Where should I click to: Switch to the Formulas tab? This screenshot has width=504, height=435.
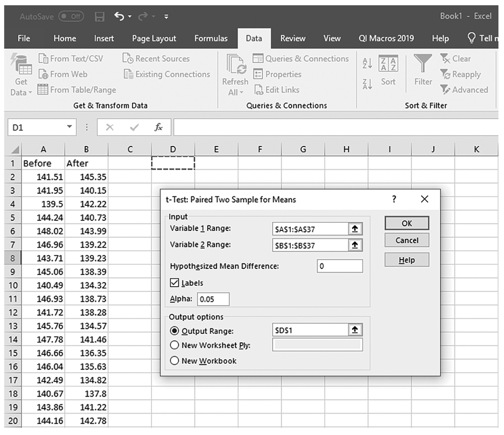tap(211, 38)
